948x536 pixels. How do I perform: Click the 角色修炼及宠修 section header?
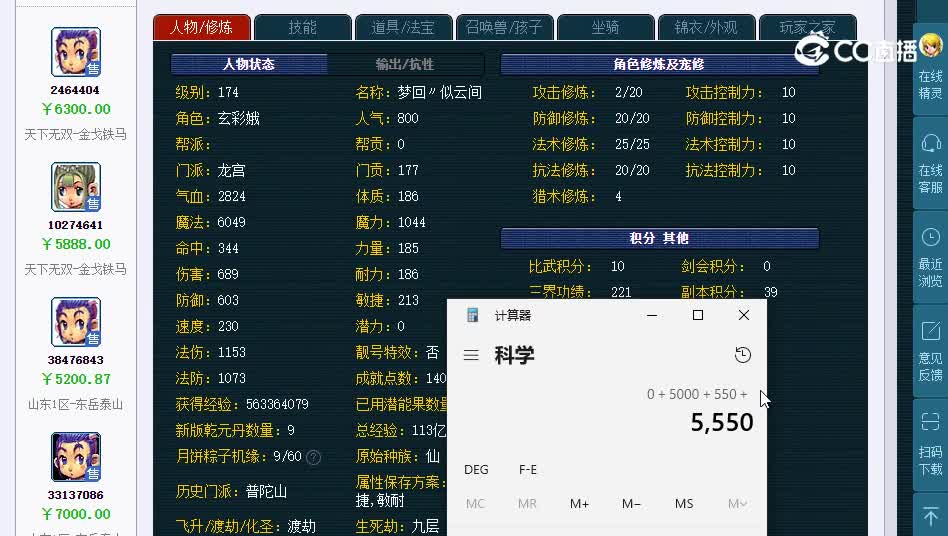[x=660, y=64]
